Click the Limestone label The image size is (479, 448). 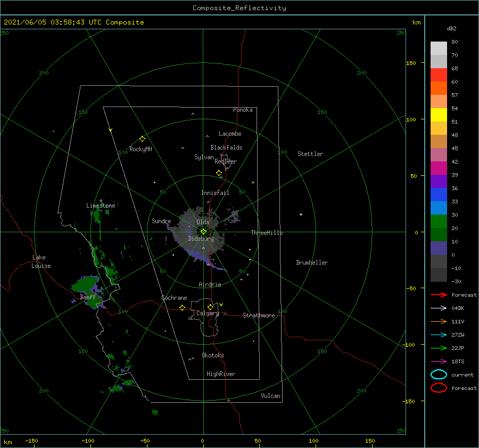point(101,206)
